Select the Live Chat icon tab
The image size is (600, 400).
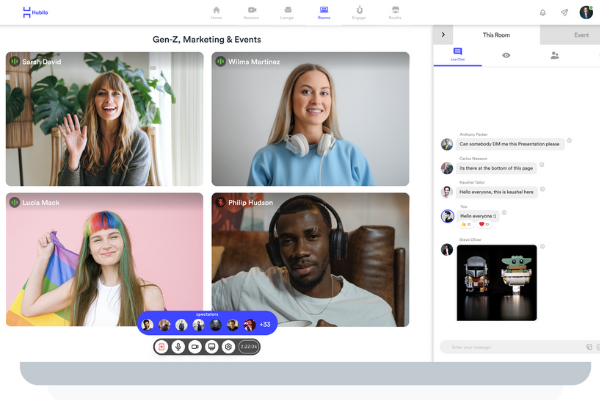coord(458,55)
